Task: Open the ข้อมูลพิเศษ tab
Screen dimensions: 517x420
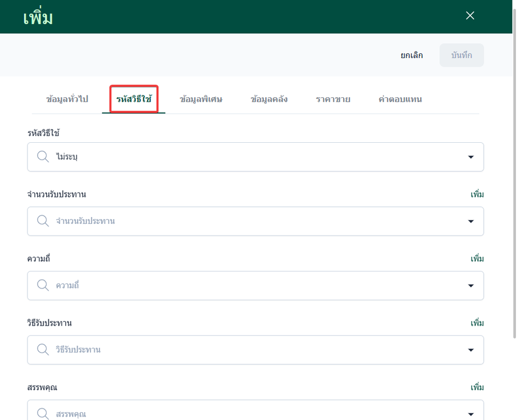Action: click(201, 99)
